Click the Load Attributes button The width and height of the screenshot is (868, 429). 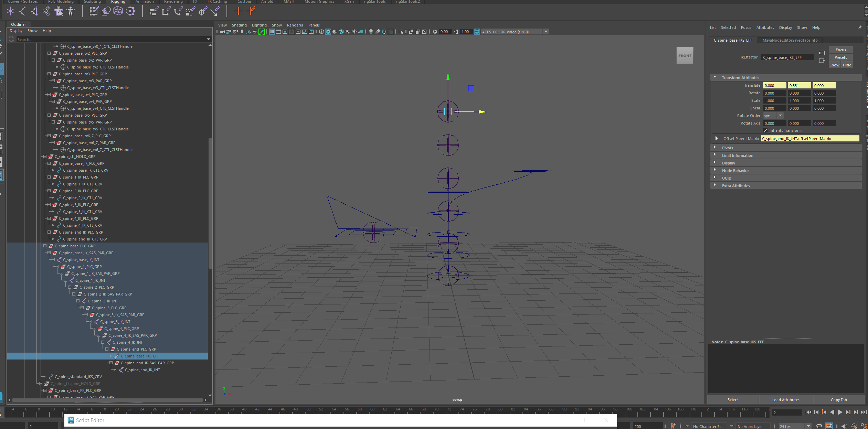(785, 399)
